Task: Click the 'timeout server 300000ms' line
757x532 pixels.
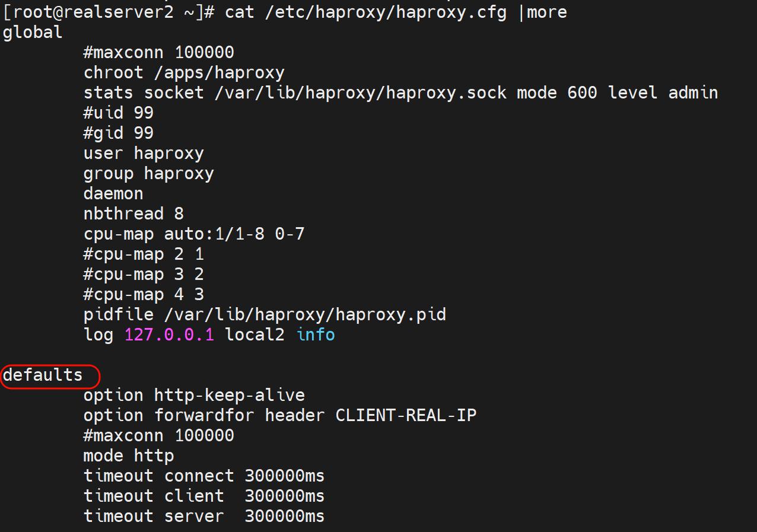Action: pyautogui.click(x=204, y=517)
